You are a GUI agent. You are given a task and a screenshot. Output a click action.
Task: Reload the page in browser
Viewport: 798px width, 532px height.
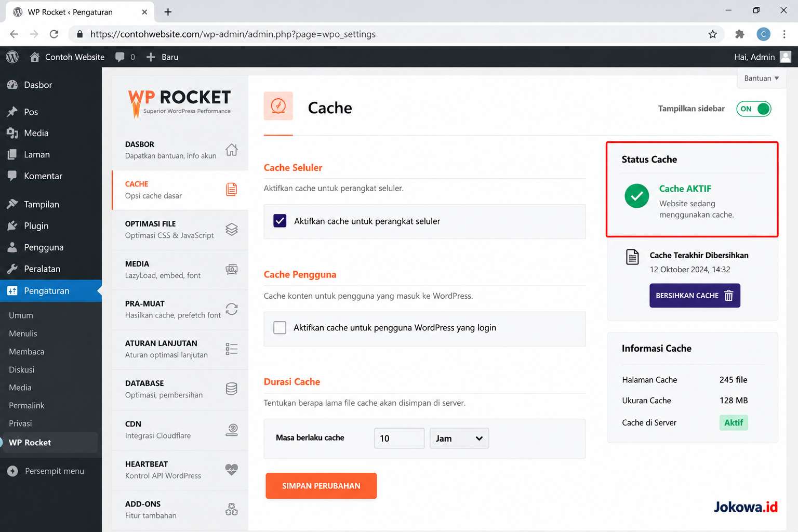pos(54,34)
